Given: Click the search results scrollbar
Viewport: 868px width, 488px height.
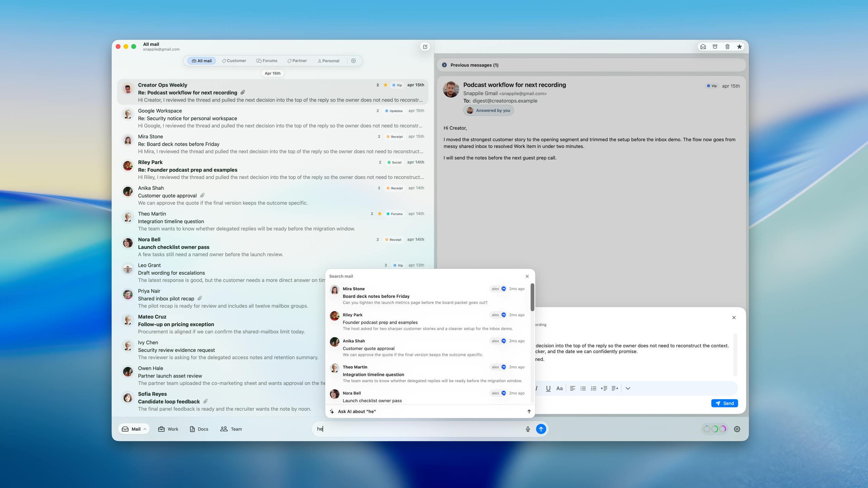Looking at the screenshot, I should pos(532,297).
